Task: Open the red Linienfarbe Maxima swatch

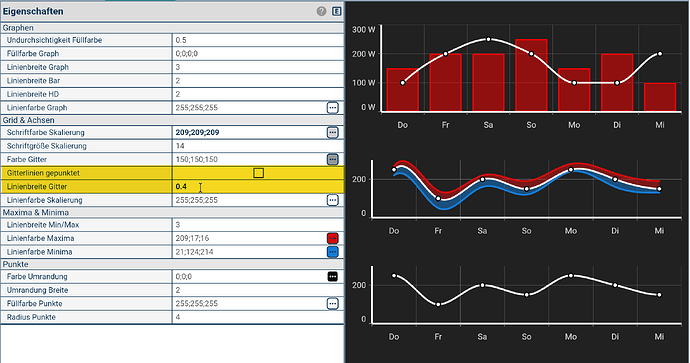Action: tap(333, 238)
